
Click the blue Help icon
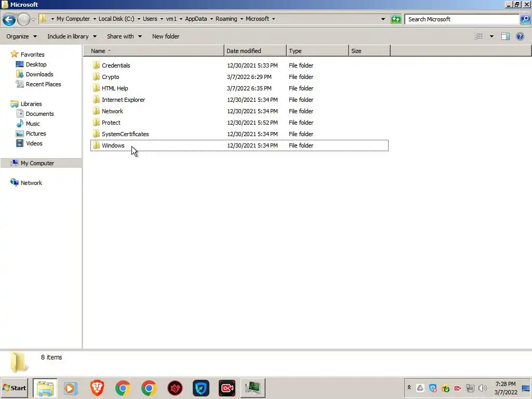click(520, 36)
